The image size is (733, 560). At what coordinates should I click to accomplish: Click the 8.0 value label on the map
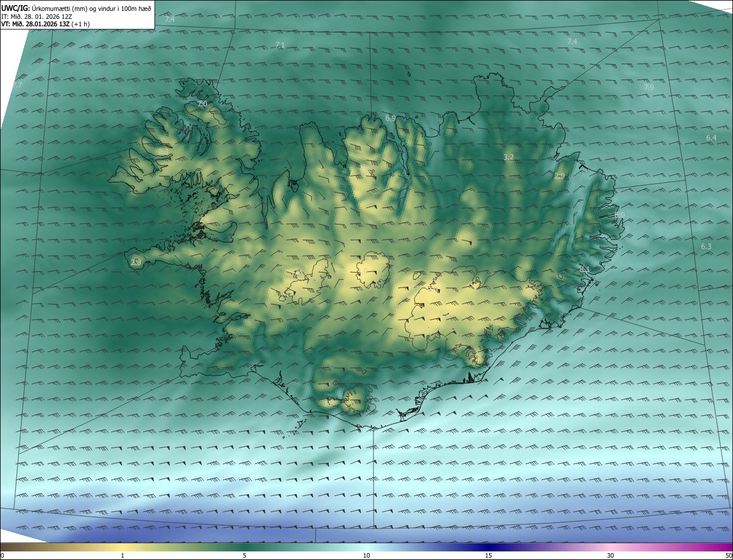[620, 215]
